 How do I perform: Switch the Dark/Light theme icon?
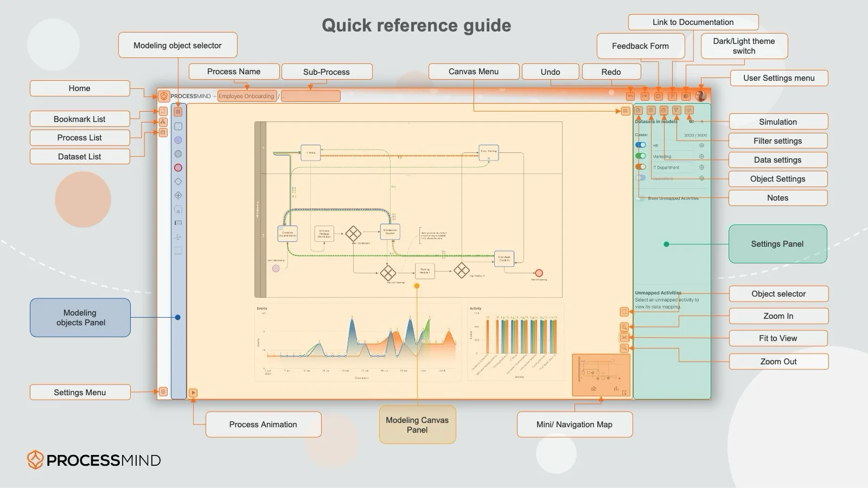(x=686, y=96)
